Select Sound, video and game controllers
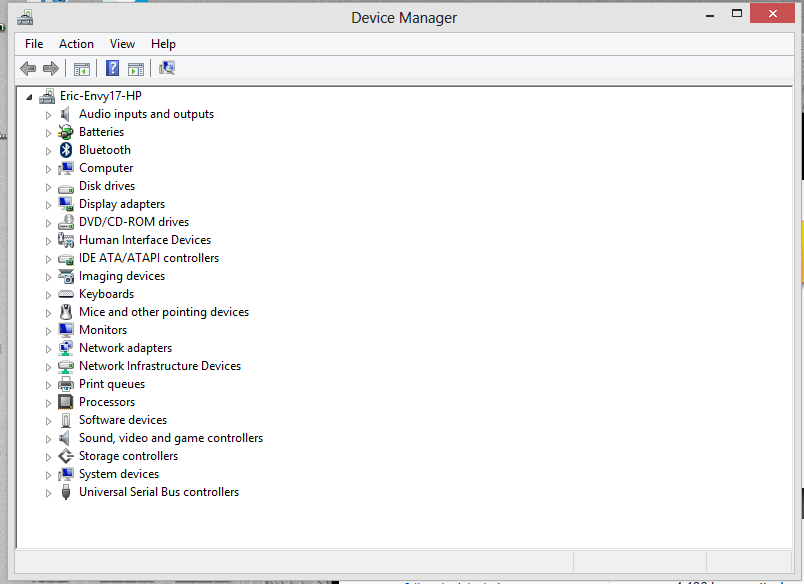The height and width of the screenshot is (584, 804). pos(171,438)
